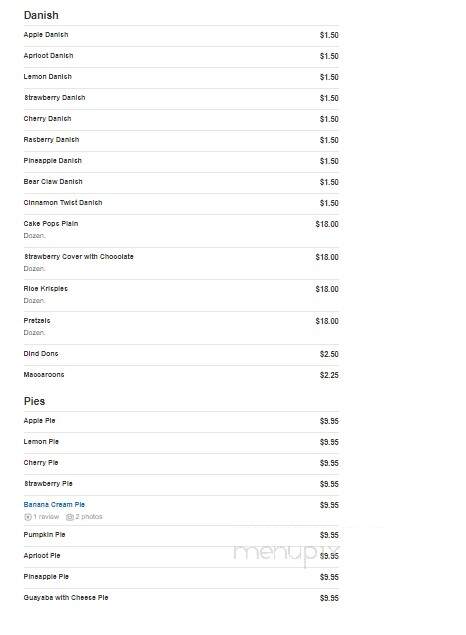This screenshot has width=466, height=635.
Task: Click the Pretzels menu item
Action: point(37,321)
